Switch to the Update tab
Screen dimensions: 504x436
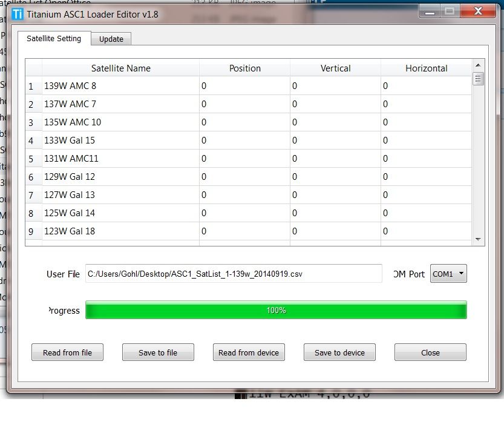coord(111,39)
